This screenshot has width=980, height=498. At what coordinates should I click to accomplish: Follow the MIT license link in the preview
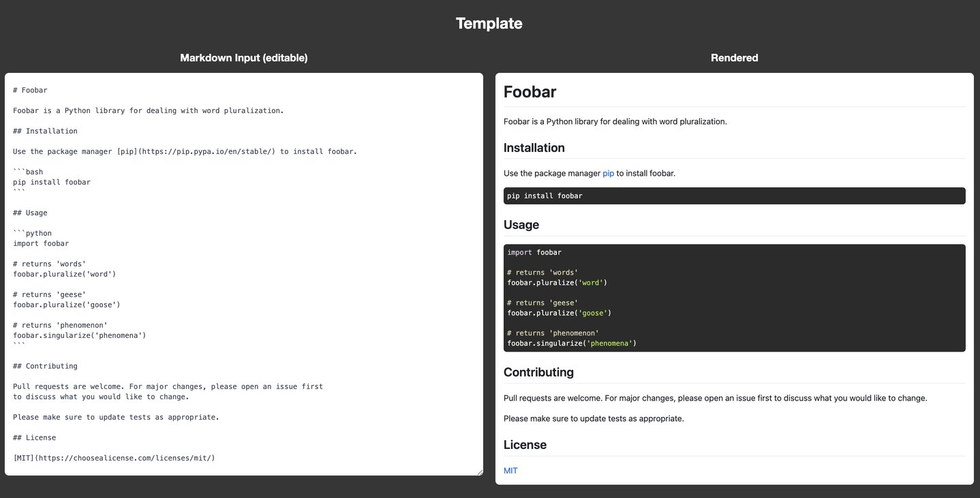click(x=510, y=470)
